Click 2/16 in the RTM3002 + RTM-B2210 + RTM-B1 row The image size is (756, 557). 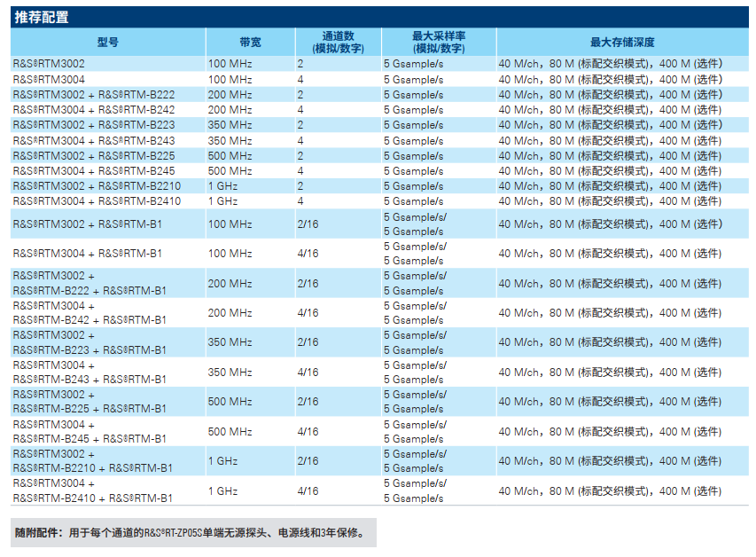pos(308,461)
